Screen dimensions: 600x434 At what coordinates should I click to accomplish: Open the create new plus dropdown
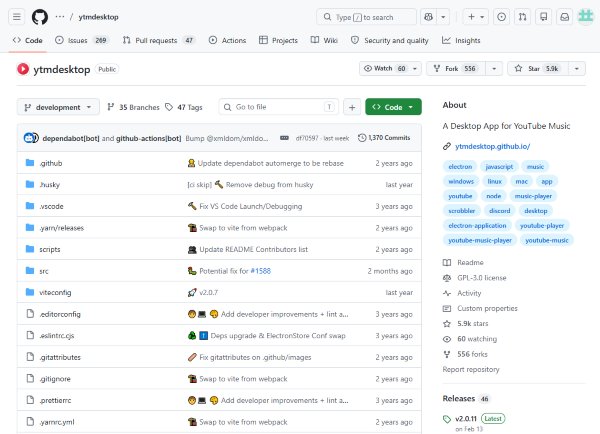pos(476,17)
